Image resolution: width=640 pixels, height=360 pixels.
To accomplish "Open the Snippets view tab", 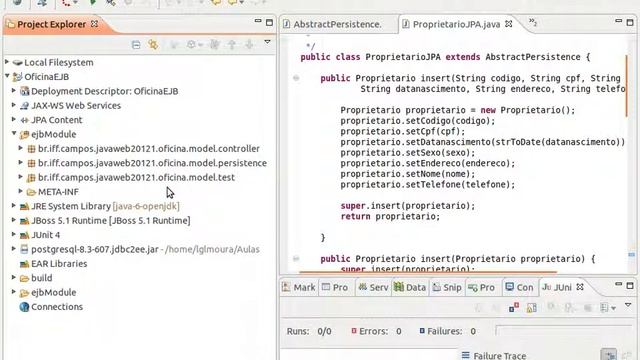I will [447, 287].
